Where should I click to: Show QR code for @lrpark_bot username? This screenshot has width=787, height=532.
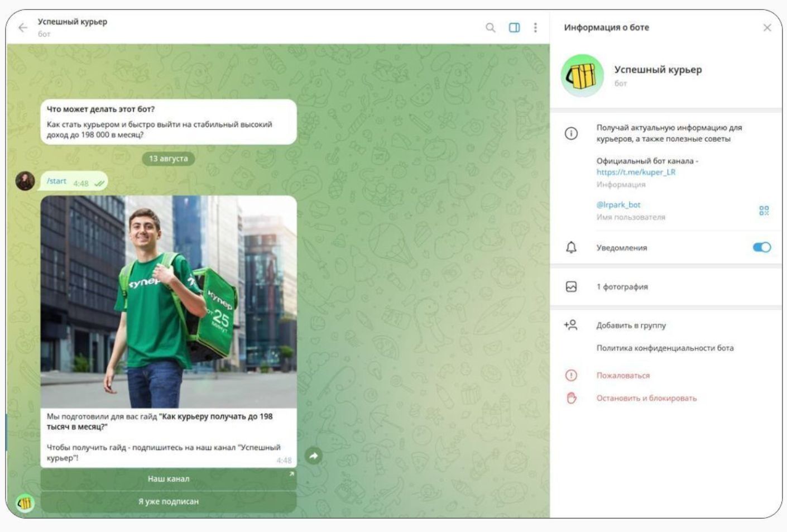[x=764, y=210]
